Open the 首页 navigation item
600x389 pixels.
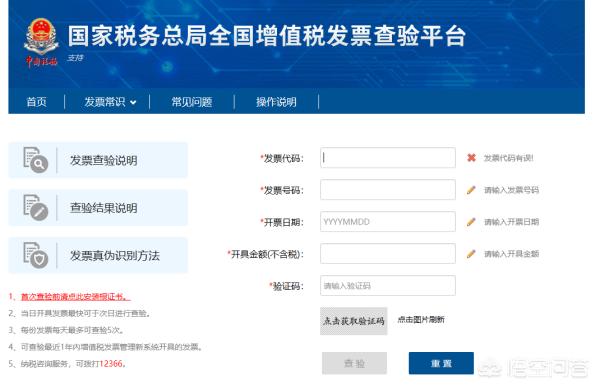pyautogui.click(x=36, y=102)
